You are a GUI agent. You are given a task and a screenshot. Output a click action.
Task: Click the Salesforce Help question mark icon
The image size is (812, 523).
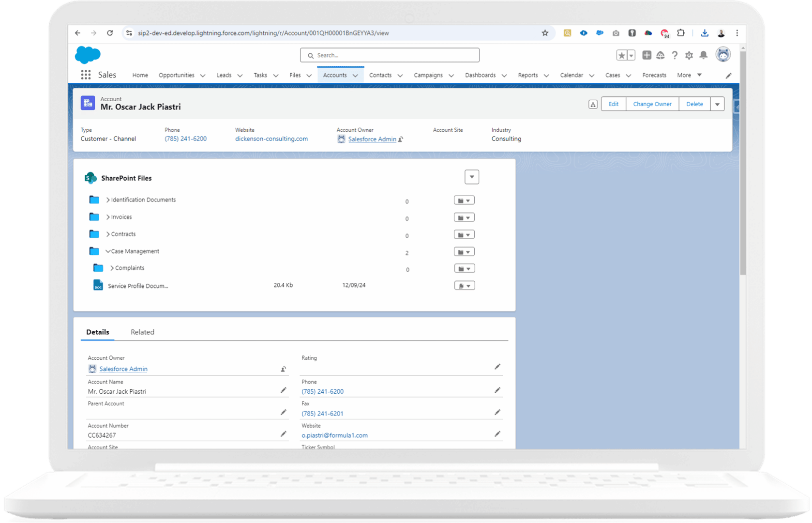click(x=675, y=56)
